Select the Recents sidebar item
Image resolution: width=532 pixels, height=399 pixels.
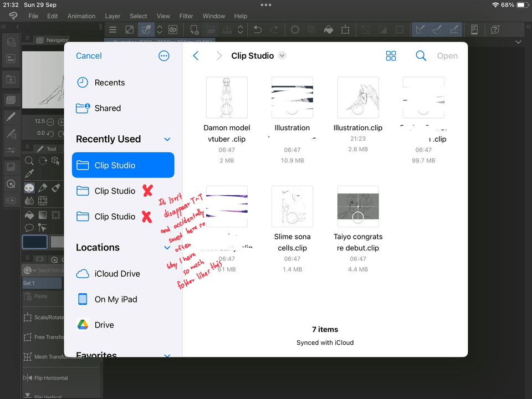(x=109, y=83)
